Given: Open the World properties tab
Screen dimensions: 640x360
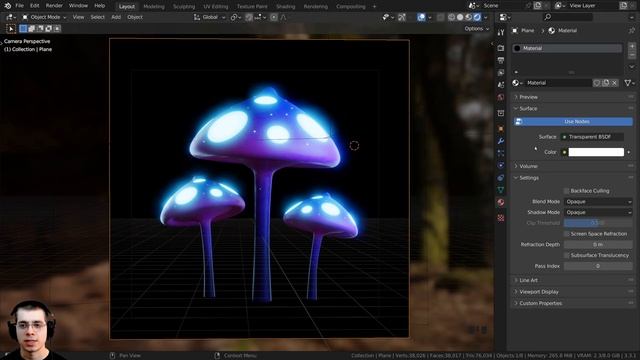Looking at the screenshot, I should click(x=501, y=97).
